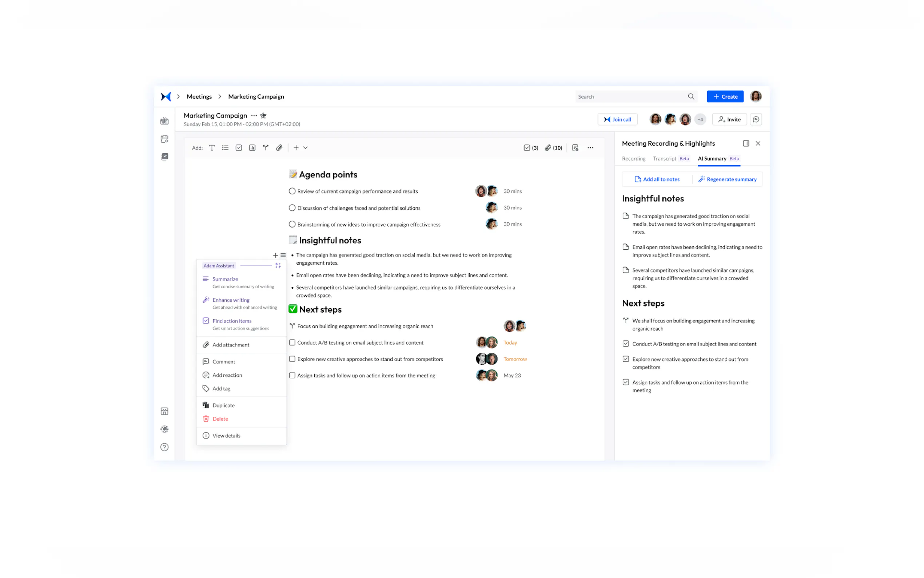Click the bulleted list icon in Add toolbar
This screenshot has width=924, height=578.
(x=225, y=147)
